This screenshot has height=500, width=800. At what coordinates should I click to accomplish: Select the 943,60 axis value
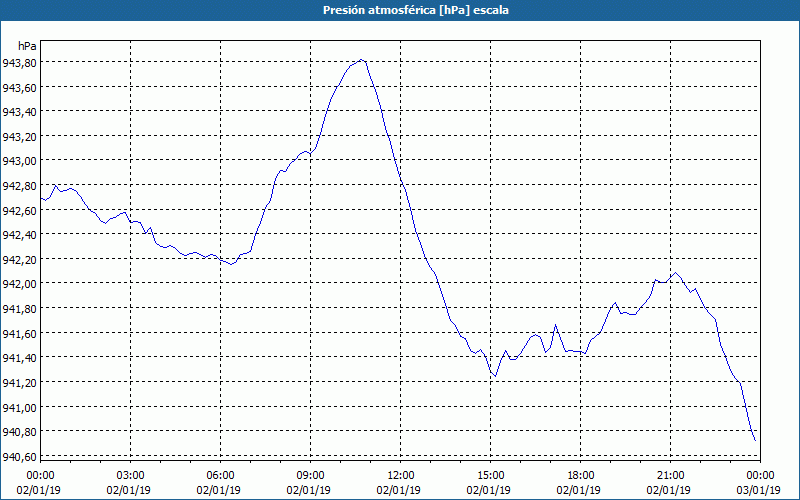tap(19, 88)
